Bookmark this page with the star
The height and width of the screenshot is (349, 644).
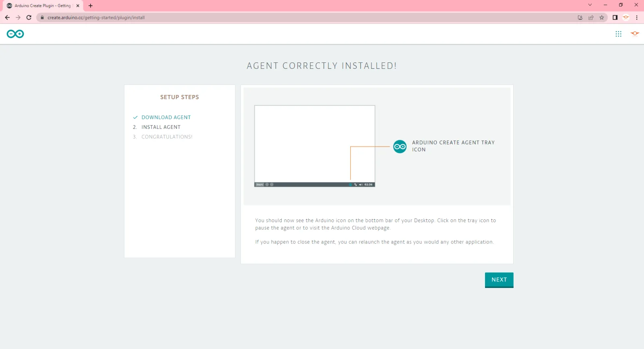click(x=602, y=17)
